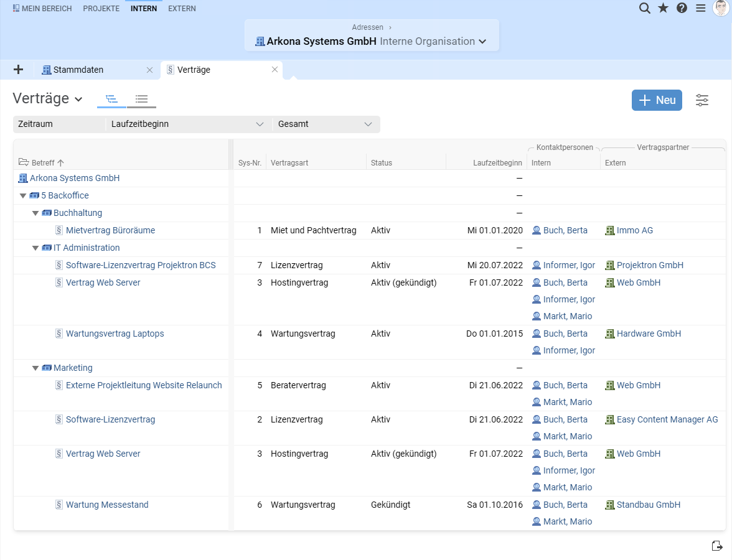Image resolution: width=732 pixels, height=560 pixels.
Task: Open Mietvertrag Büroräume contract
Action: pos(110,230)
